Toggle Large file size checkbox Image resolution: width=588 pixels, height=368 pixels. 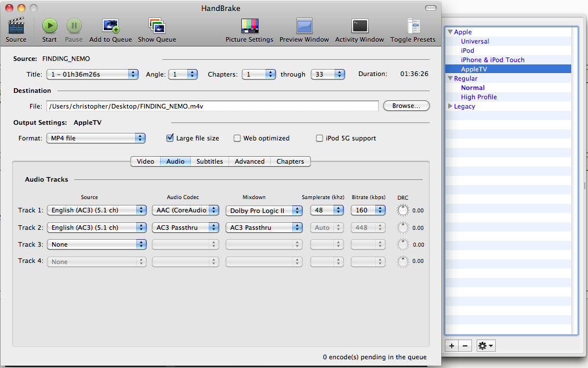(170, 138)
